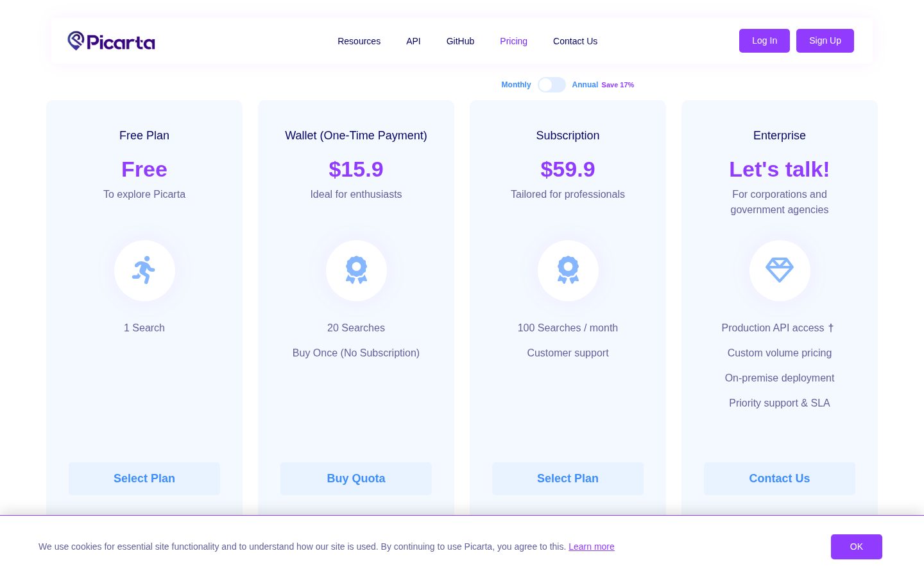Click the running person icon in Free Plan
Screen dimensions: 924x578
pyautogui.click(x=144, y=270)
